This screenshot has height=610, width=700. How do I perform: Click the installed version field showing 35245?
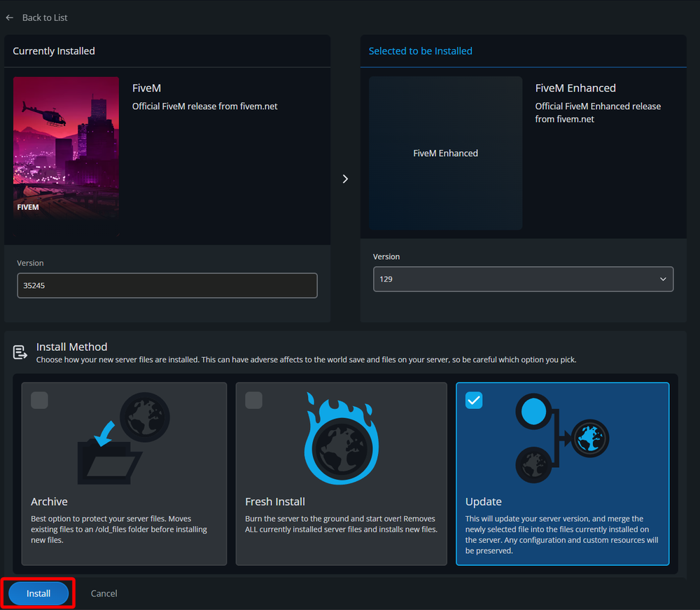point(167,285)
